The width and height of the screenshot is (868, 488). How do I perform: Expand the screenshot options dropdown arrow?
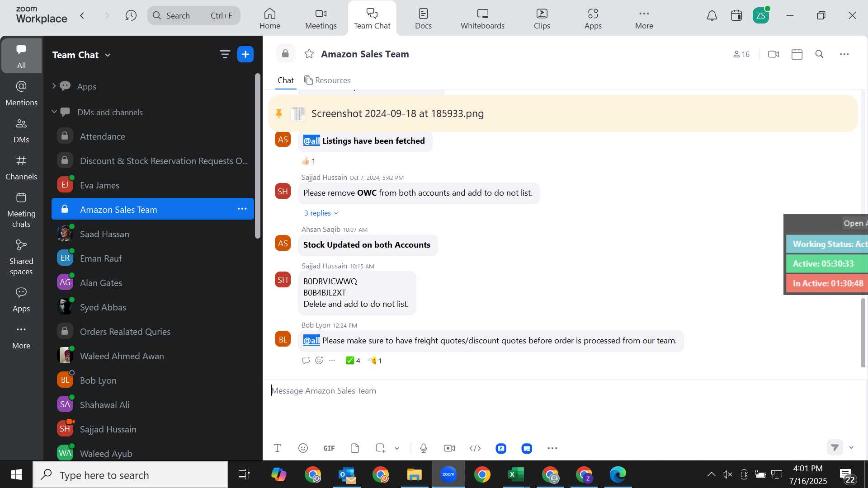pos(397,448)
